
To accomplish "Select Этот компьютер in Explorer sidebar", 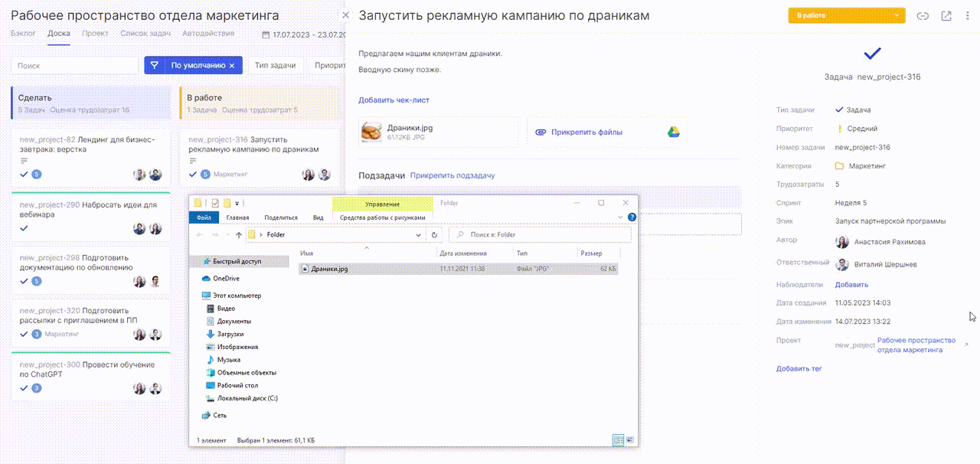I will tap(231, 296).
